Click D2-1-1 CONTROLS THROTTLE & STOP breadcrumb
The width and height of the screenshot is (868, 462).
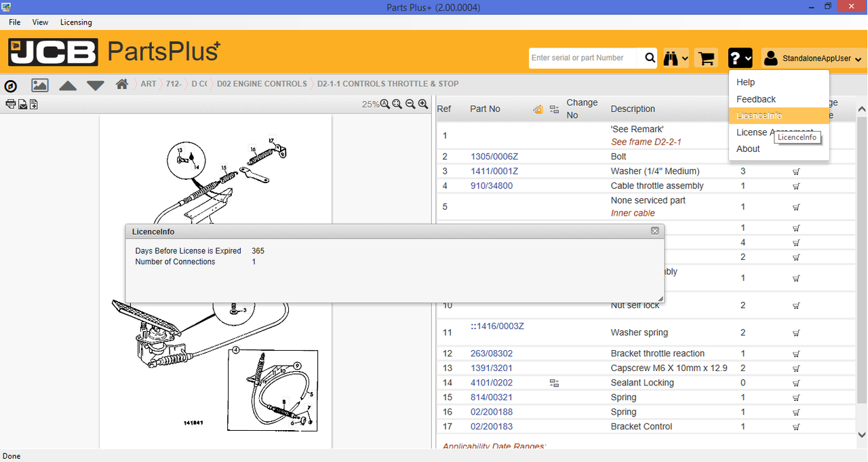tap(388, 84)
